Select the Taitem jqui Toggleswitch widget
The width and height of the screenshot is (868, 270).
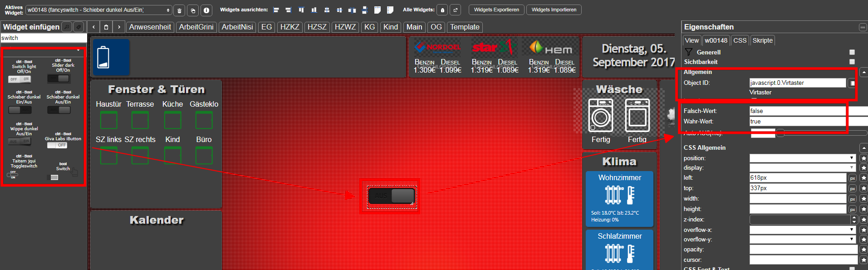point(24,167)
